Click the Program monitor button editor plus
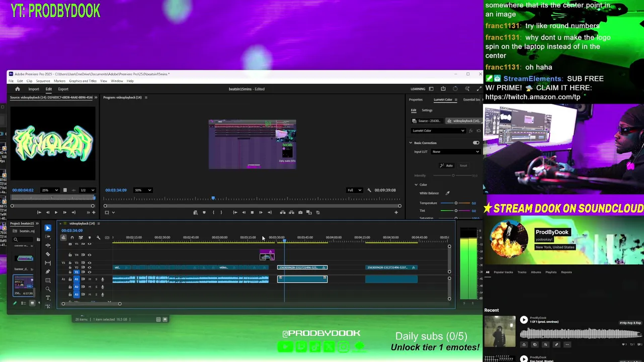 [x=396, y=212]
